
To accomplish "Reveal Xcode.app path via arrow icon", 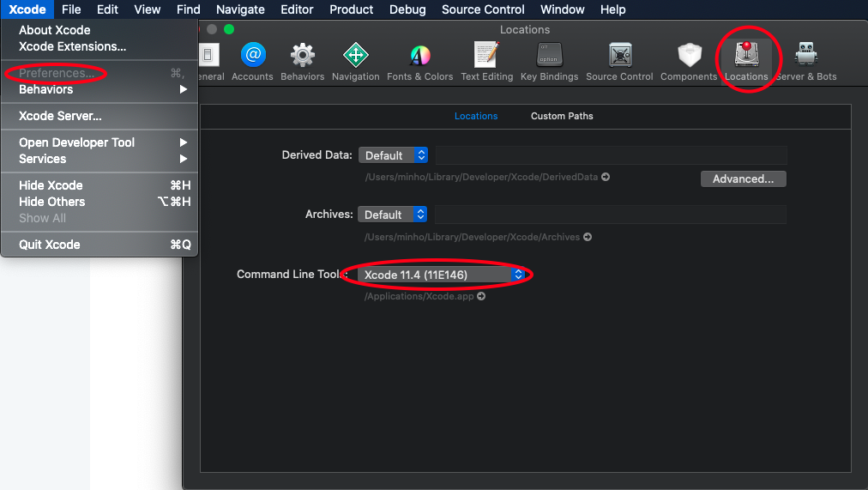I will pyautogui.click(x=481, y=296).
